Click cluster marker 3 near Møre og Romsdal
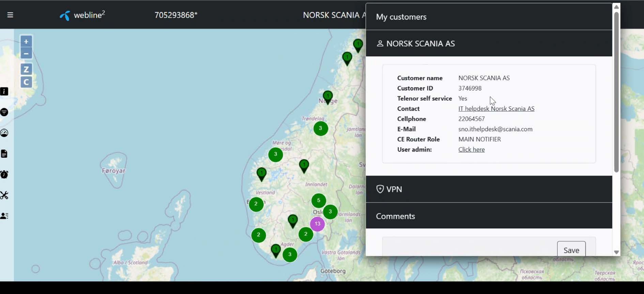Image resolution: width=644 pixels, height=294 pixels. (276, 154)
